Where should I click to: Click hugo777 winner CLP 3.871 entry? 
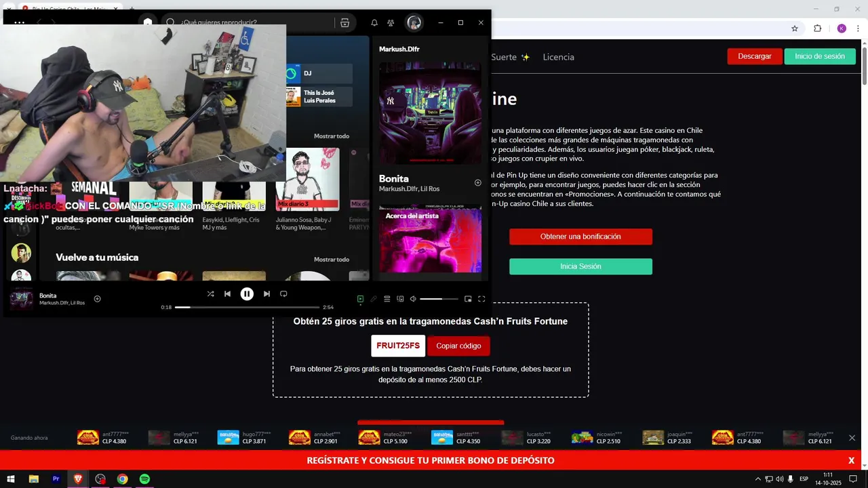(x=244, y=437)
